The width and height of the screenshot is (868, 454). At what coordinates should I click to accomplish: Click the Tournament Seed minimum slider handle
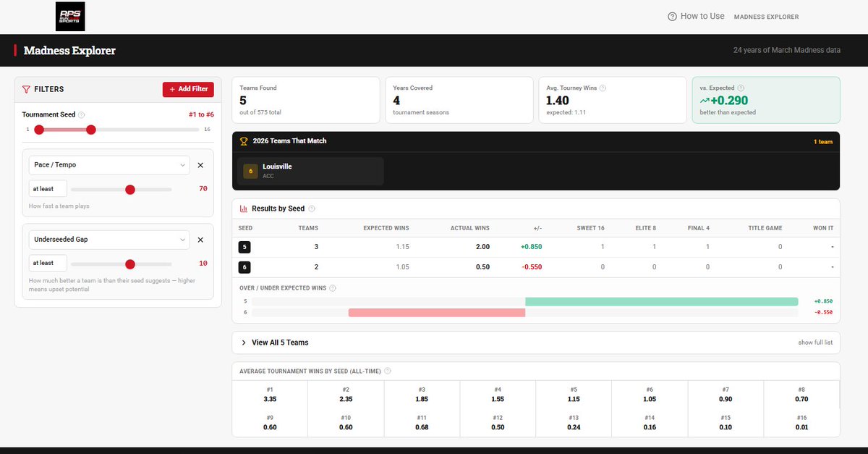coord(39,130)
